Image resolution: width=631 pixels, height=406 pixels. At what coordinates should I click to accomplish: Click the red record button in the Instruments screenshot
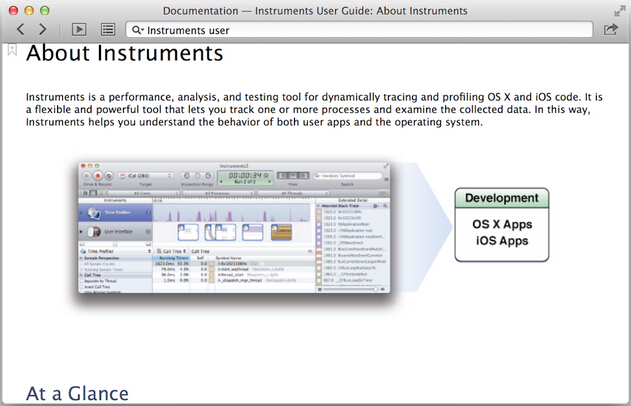(x=98, y=177)
